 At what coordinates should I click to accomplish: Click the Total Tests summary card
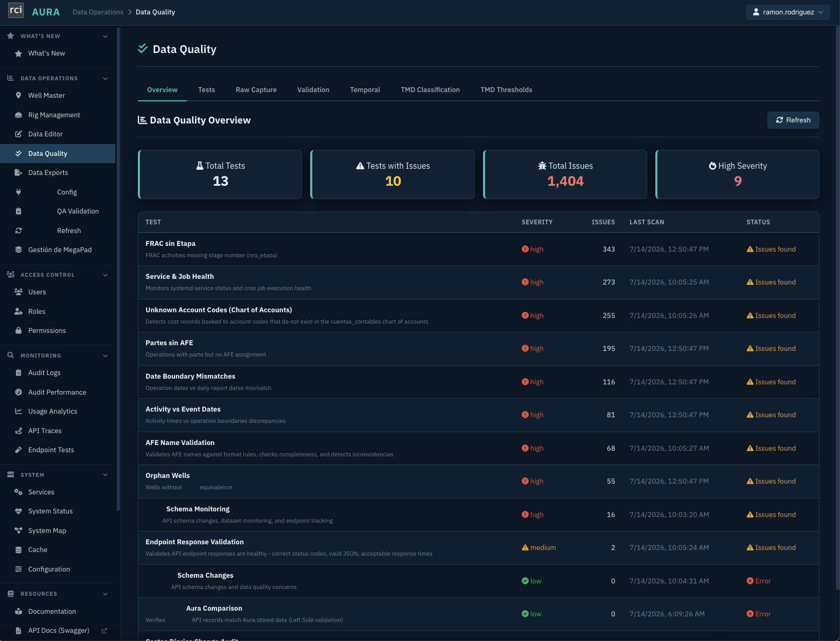220,174
